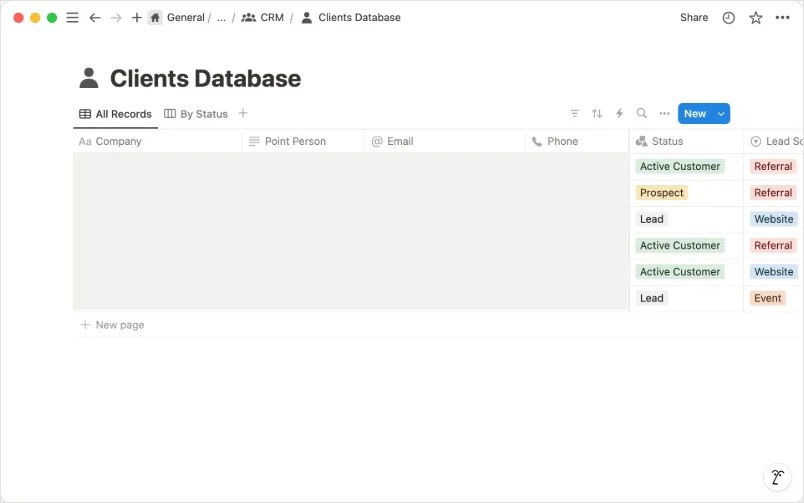Click the blue New button
The height and width of the screenshot is (503, 804).
695,114
